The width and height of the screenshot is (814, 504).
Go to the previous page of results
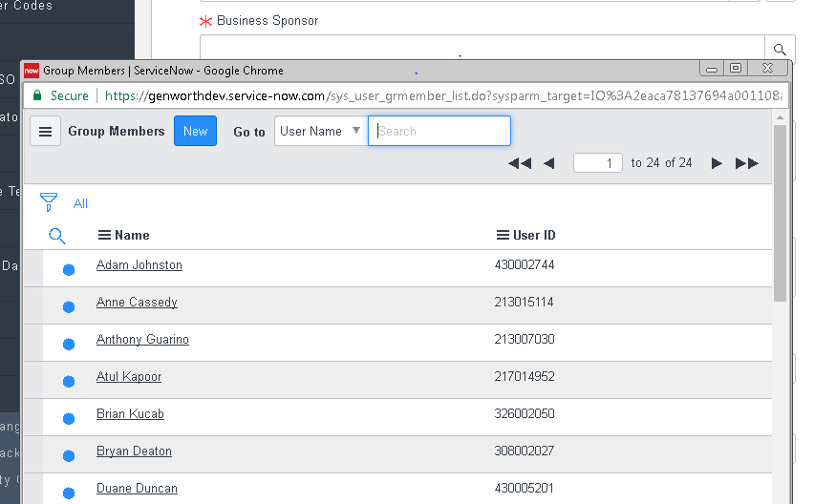pos(549,163)
